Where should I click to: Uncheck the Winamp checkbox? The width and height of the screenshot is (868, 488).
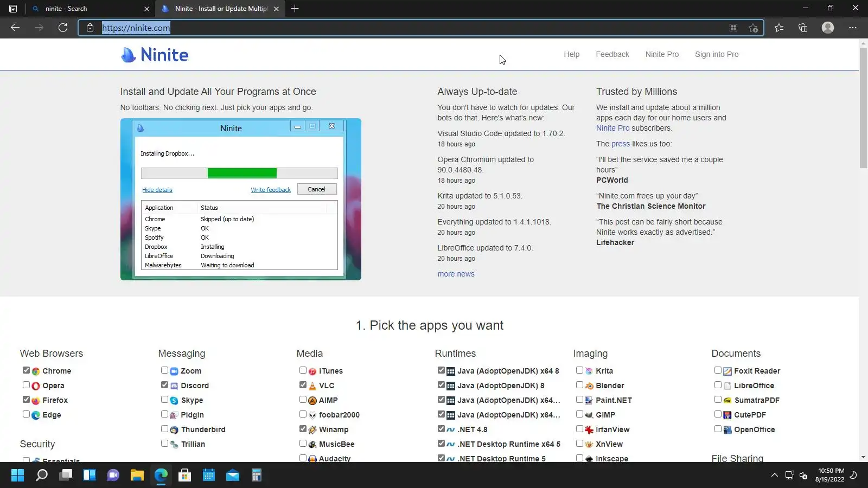coord(303,429)
